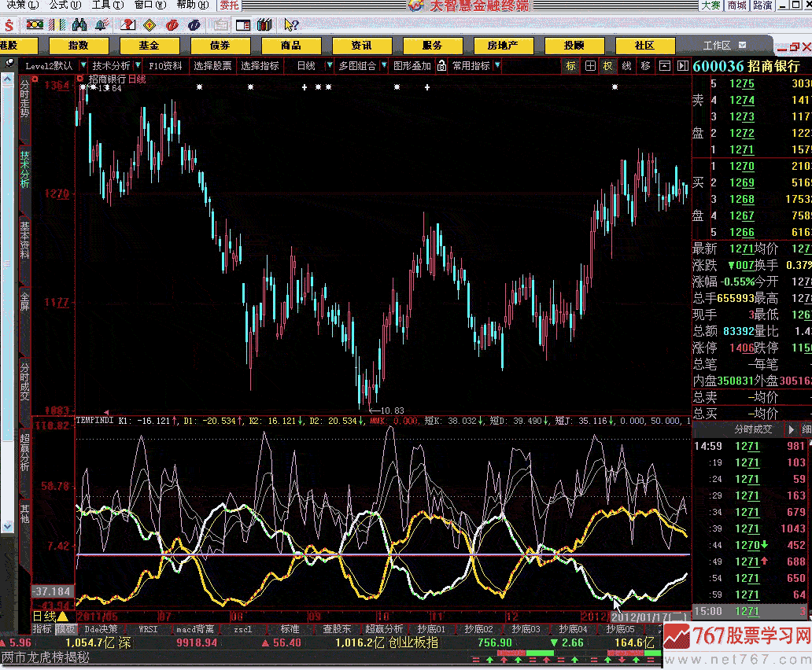The width and height of the screenshot is (812, 670).
Task: Click the 选择指标 button
Action: click(260, 66)
